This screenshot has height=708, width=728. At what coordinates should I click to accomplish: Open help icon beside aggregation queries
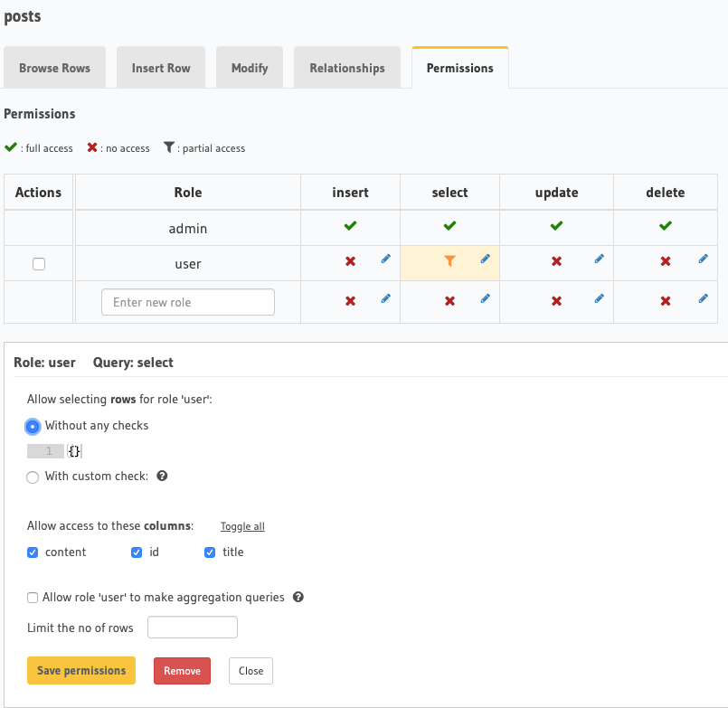pyautogui.click(x=298, y=597)
